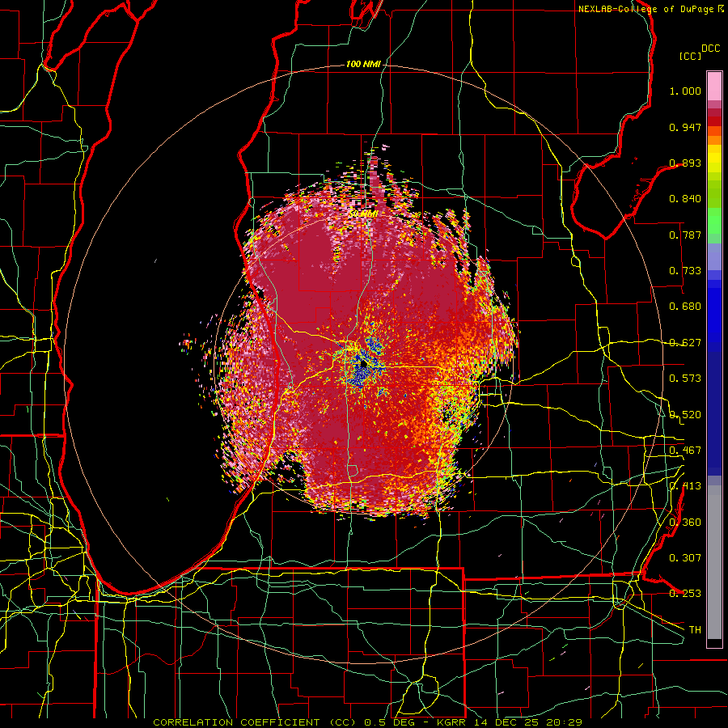
Task: Select the 0.787 scale value
Action: point(685,235)
